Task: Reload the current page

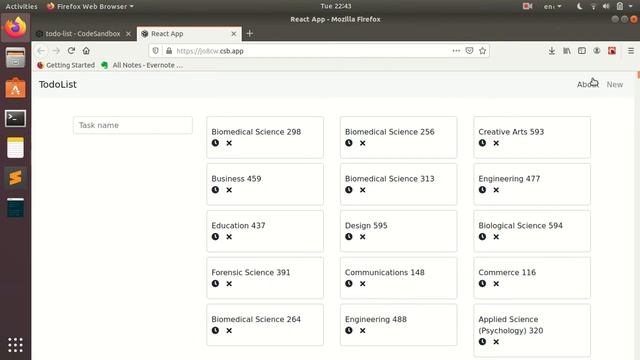Action: pos(71,51)
